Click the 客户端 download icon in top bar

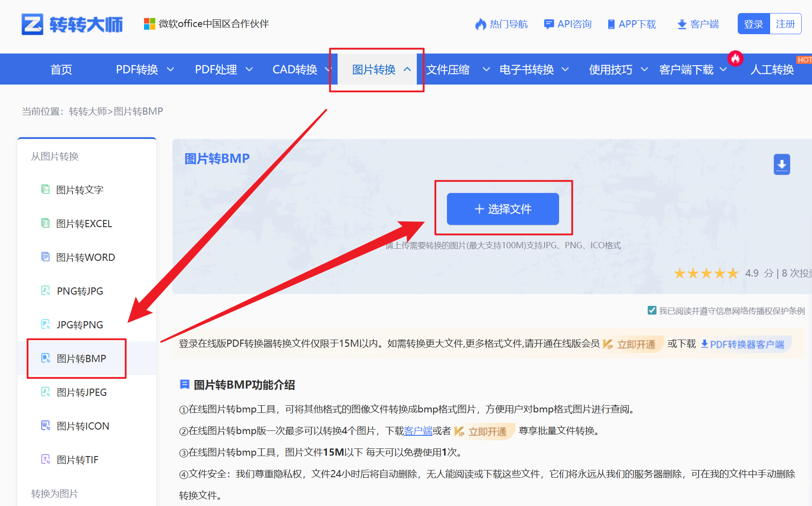681,25
